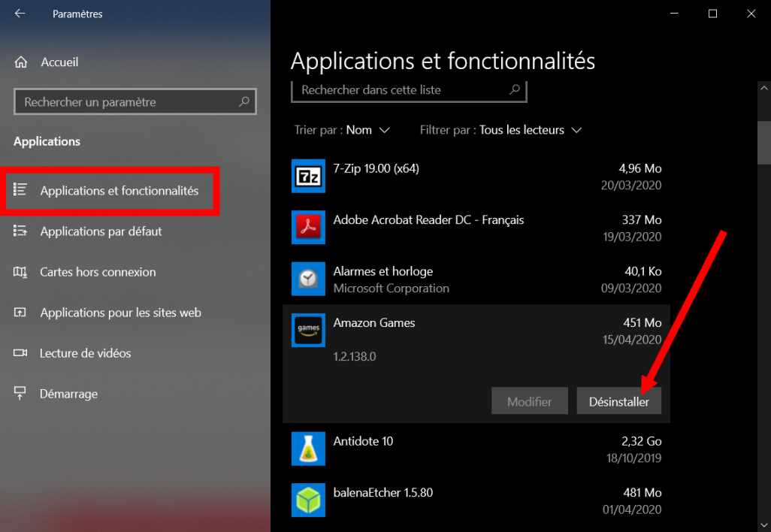Click the 4,96 Mo size value
This screenshot has width=771, height=532.
(x=639, y=168)
